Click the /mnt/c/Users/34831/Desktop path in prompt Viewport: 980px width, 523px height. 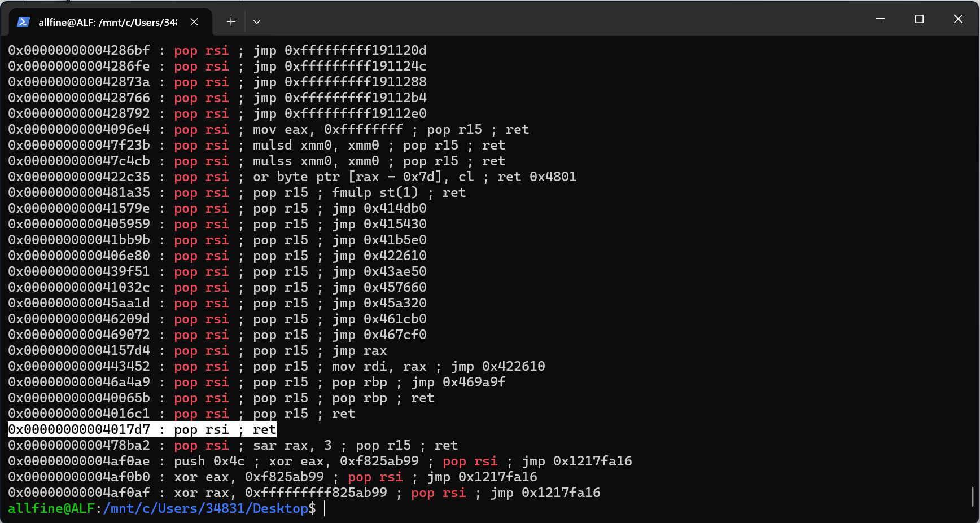point(205,508)
